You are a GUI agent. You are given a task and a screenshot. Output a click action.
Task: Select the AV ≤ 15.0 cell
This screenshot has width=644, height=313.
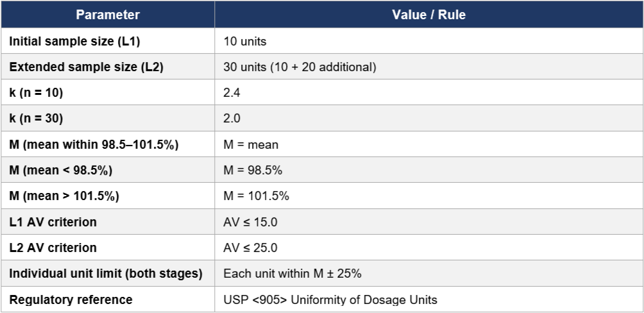(428, 222)
